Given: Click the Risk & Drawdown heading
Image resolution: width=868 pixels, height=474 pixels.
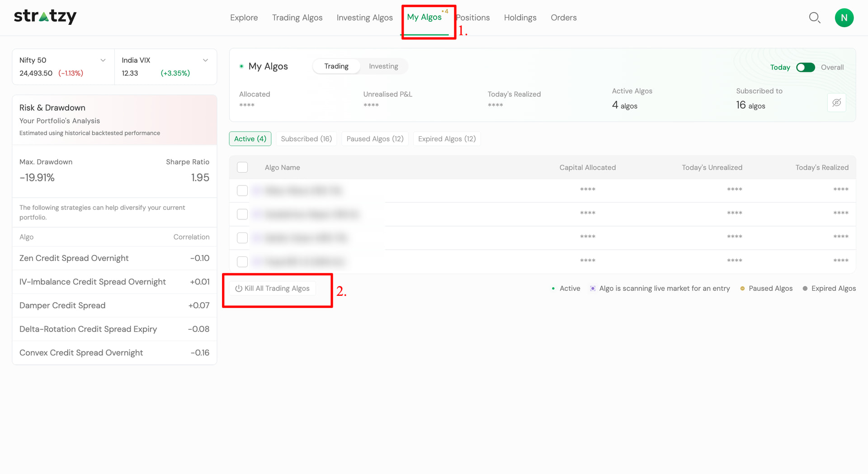Looking at the screenshot, I should tap(52, 108).
